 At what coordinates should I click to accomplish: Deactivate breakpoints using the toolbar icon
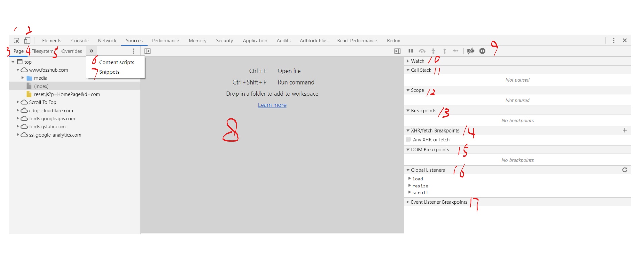point(471,51)
